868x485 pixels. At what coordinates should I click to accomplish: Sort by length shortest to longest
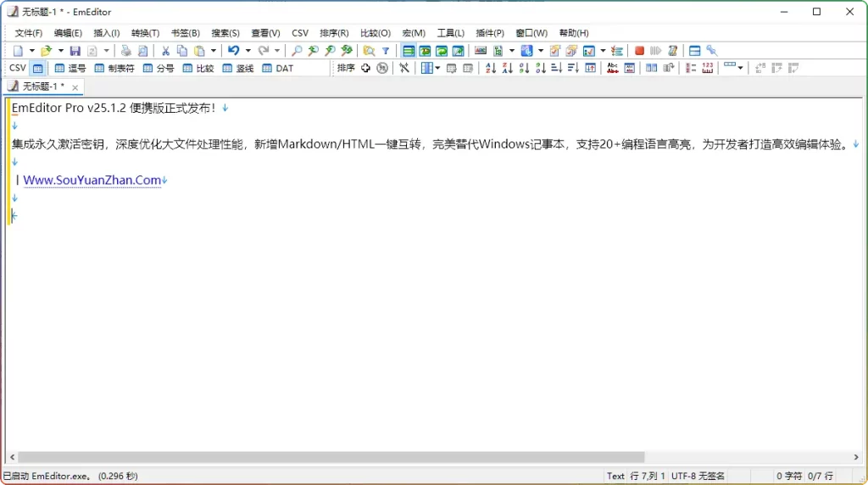tap(557, 68)
